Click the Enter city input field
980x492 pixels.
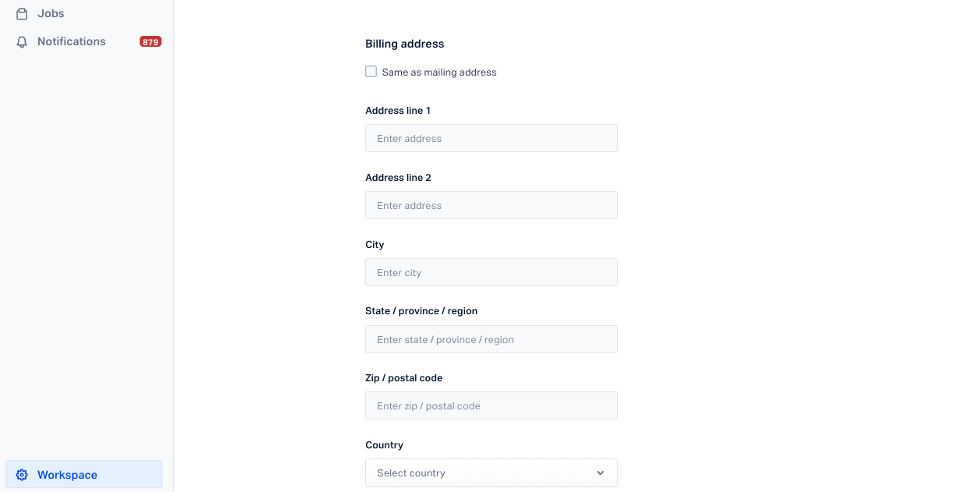pyautogui.click(x=492, y=272)
